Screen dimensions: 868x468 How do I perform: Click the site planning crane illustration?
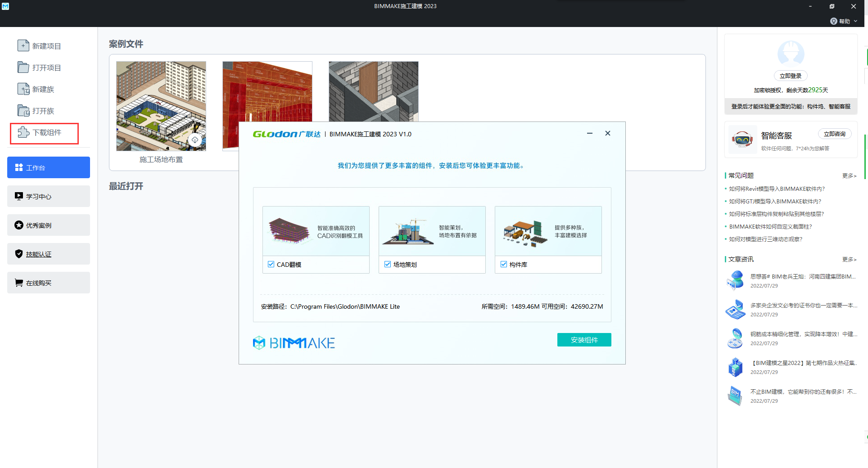tap(408, 232)
